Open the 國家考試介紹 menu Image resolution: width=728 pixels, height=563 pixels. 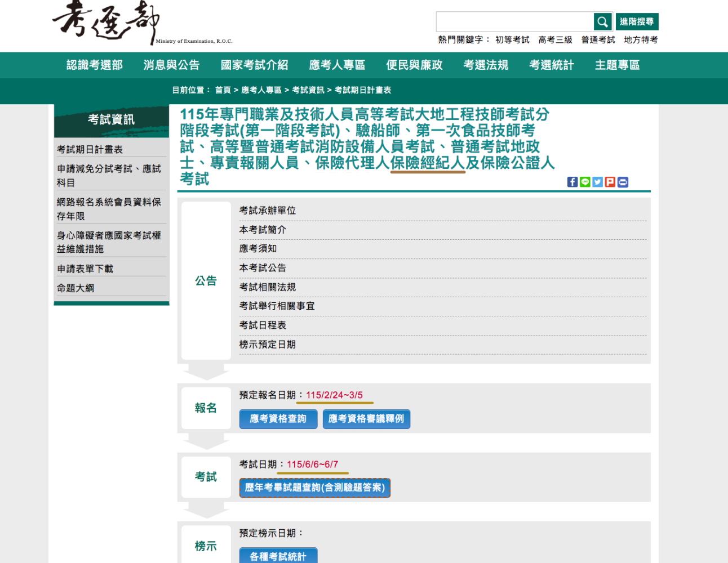(254, 65)
